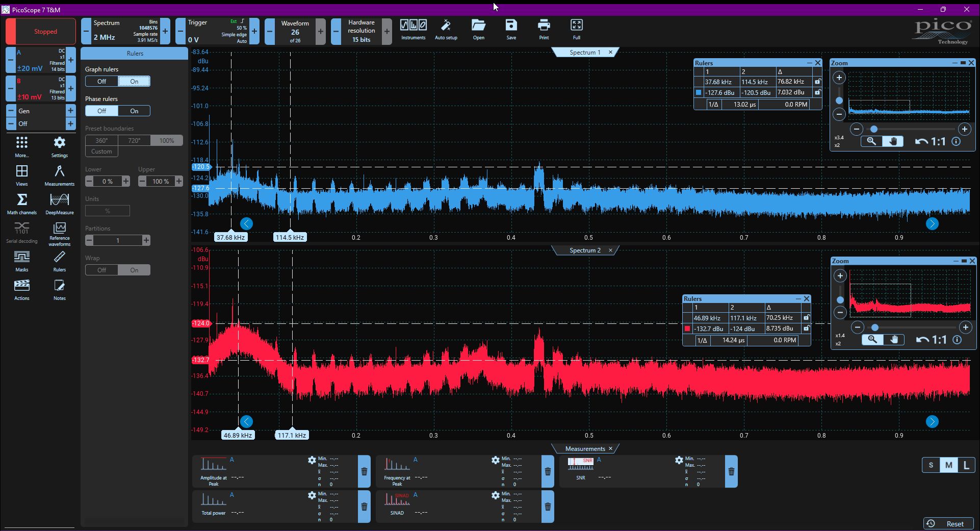980x531 pixels.
Task: Increase Partitions count
Action: click(146, 240)
